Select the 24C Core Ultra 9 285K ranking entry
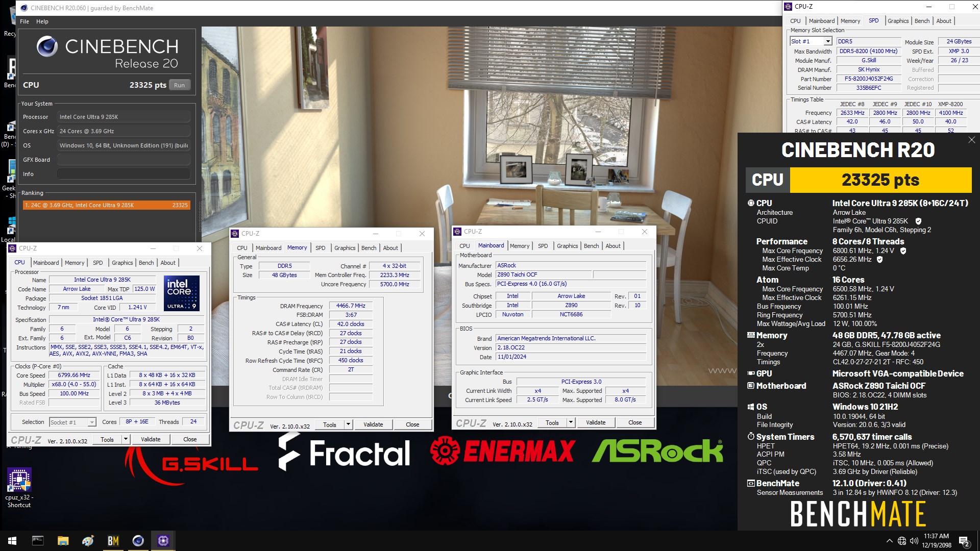This screenshot has width=980, height=551. coord(106,205)
